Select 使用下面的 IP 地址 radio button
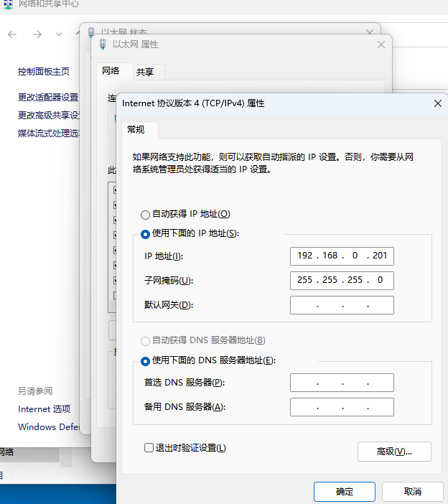 point(146,233)
